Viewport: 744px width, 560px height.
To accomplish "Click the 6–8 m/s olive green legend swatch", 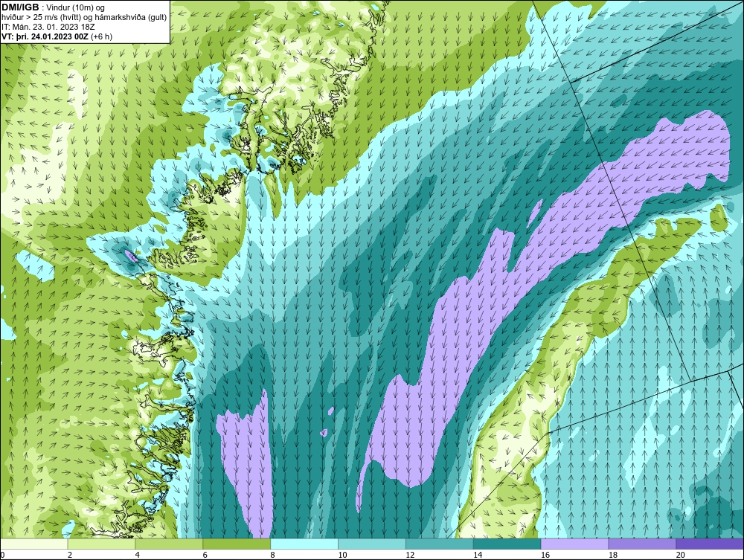I will pos(237,544).
